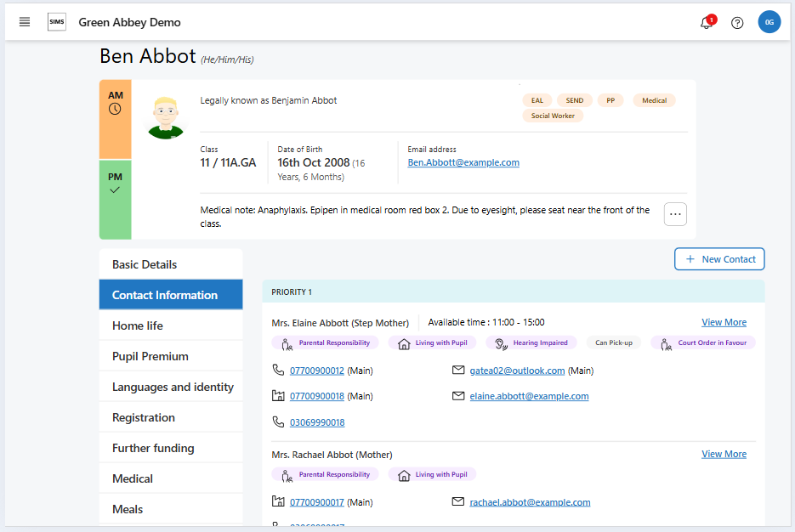The height and width of the screenshot is (532, 795).
Task: Call Elaine's main number 07700900012
Action: (317, 371)
